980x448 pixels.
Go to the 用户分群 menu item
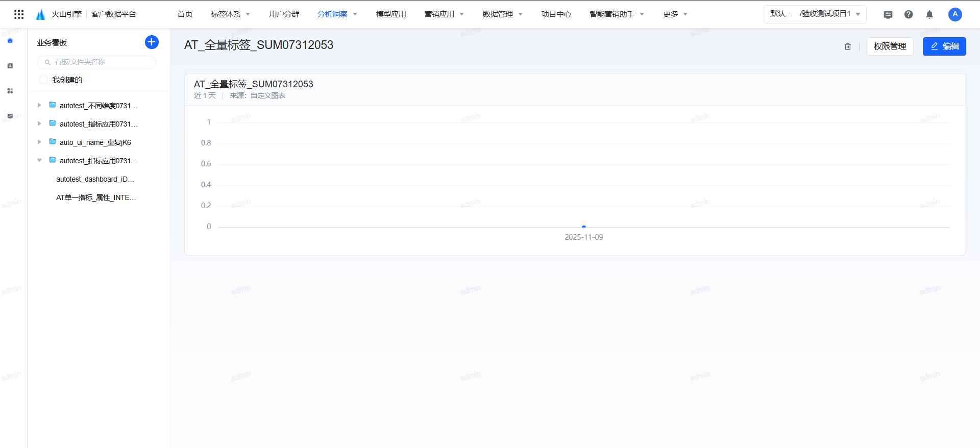(284, 14)
